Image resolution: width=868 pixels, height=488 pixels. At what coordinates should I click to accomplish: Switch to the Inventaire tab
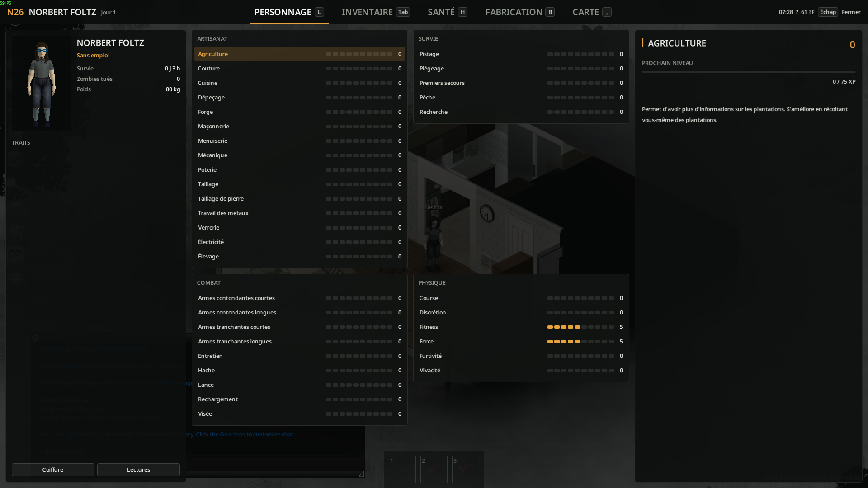tap(376, 12)
